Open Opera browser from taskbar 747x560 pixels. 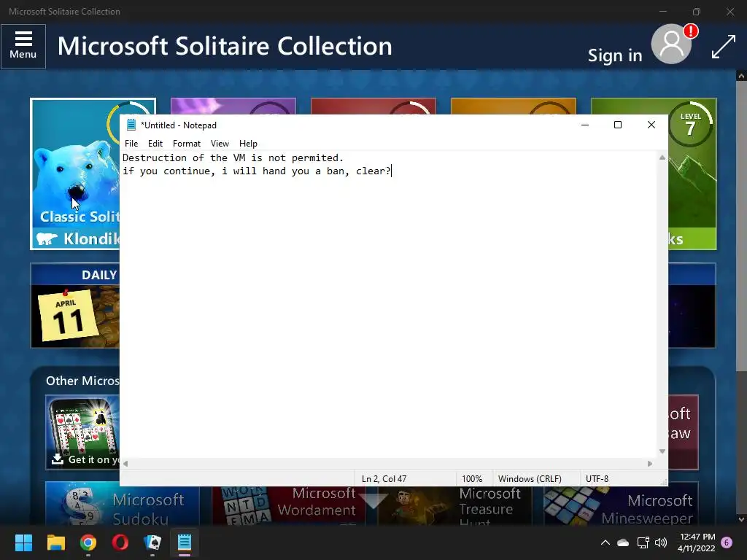[120, 542]
